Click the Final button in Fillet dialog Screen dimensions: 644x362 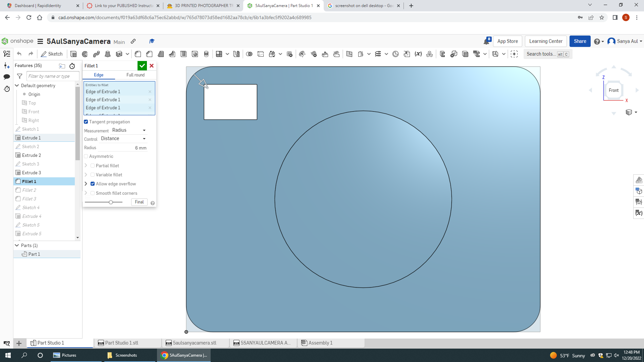pos(139,202)
